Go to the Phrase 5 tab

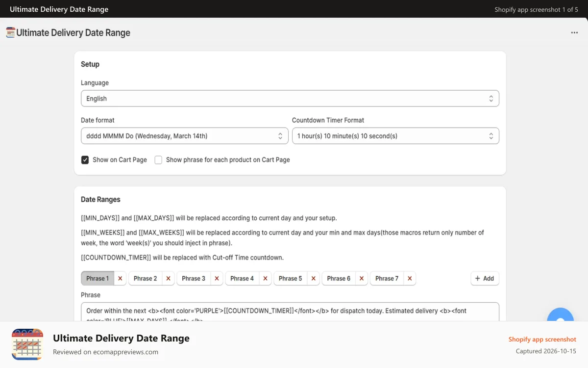pyautogui.click(x=291, y=278)
